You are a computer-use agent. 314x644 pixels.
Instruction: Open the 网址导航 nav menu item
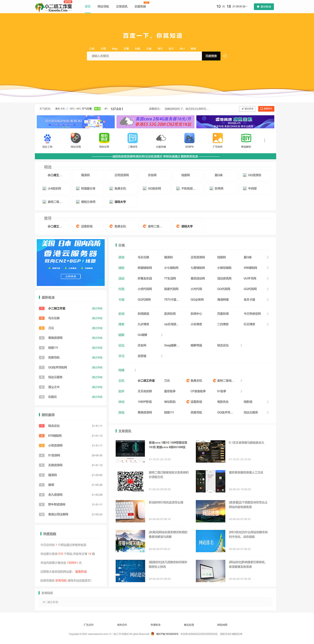[x=103, y=6]
